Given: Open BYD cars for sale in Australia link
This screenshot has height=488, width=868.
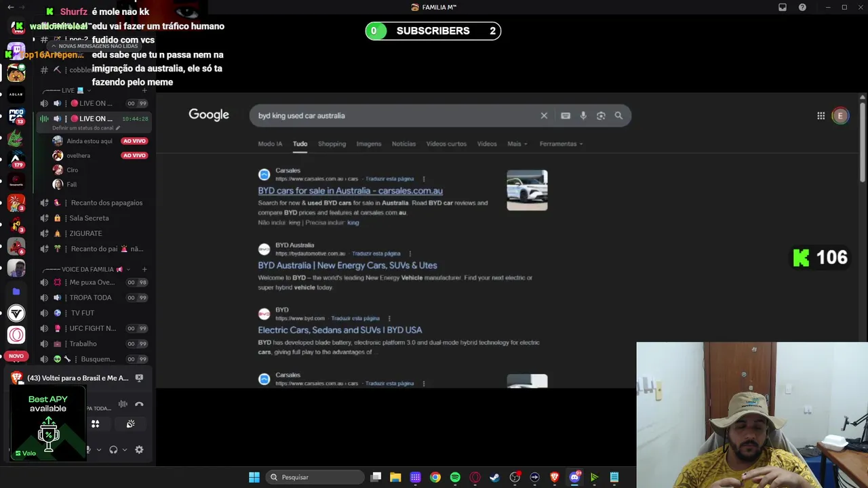Looking at the screenshot, I should pyautogui.click(x=351, y=191).
